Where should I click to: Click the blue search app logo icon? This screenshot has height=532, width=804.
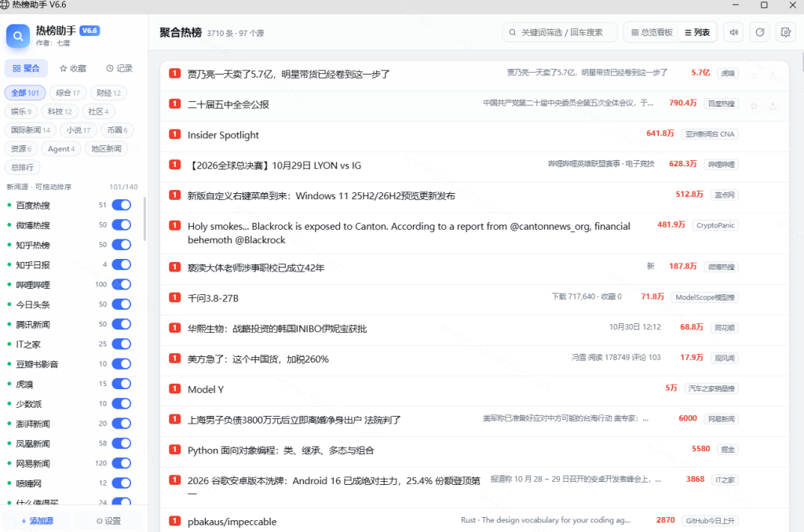click(18, 36)
